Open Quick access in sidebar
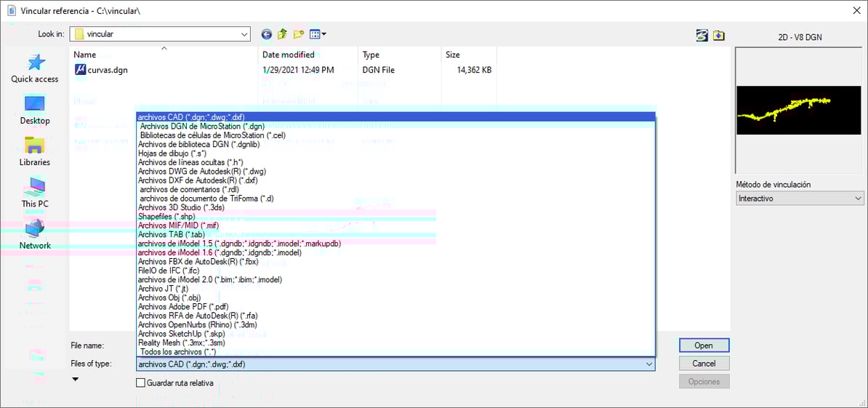This screenshot has height=408, width=868. (x=35, y=68)
